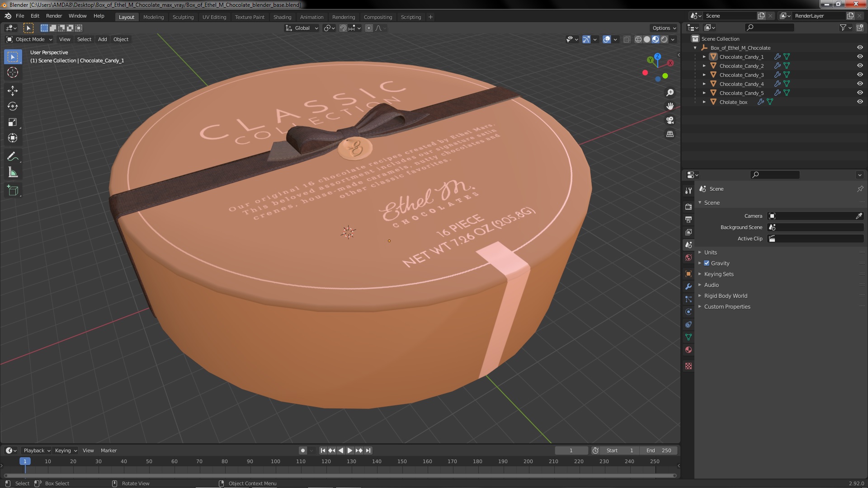Switch to Rendered viewport shading
This screenshot has width=868, height=488.
(x=664, y=39)
